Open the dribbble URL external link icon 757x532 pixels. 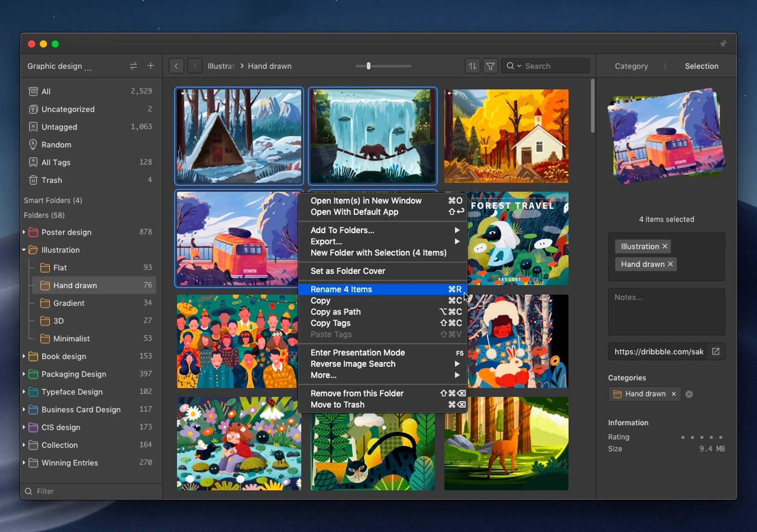click(715, 352)
